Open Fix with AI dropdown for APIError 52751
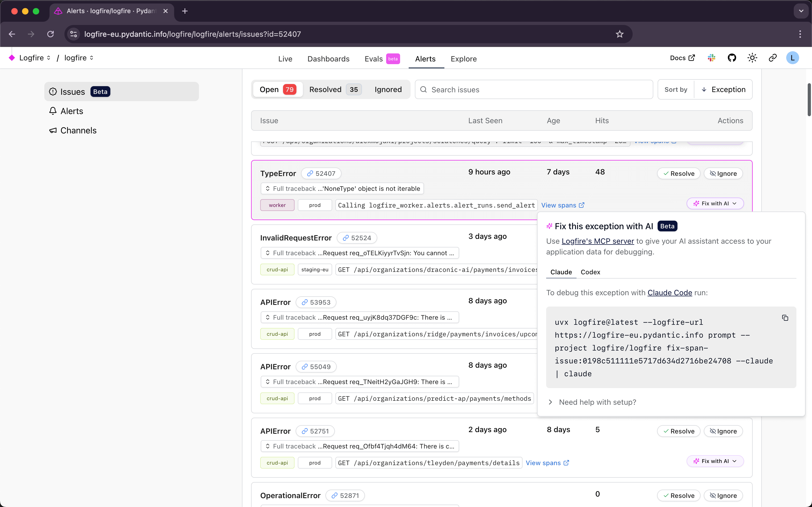 (715, 461)
